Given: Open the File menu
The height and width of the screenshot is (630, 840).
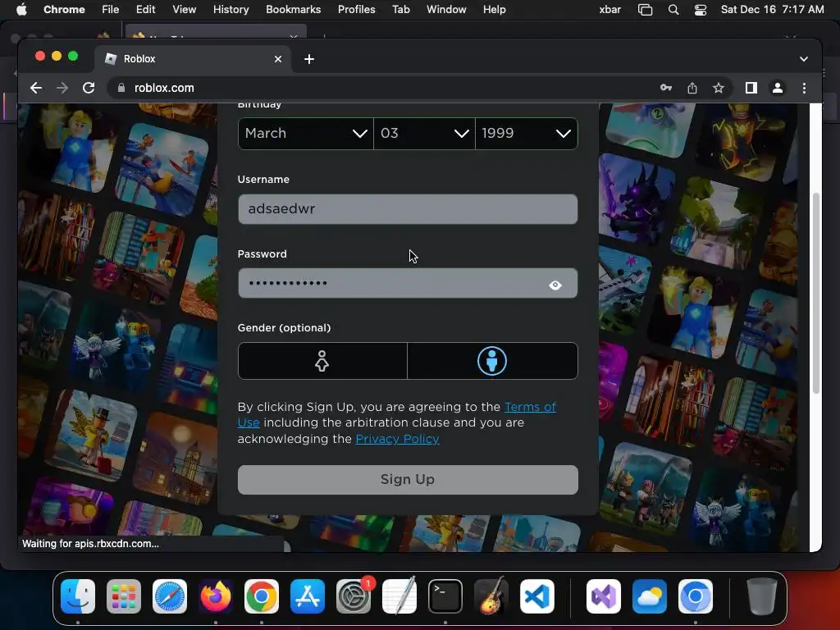Looking at the screenshot, I should pyautogui.click(x=111, y=10).
